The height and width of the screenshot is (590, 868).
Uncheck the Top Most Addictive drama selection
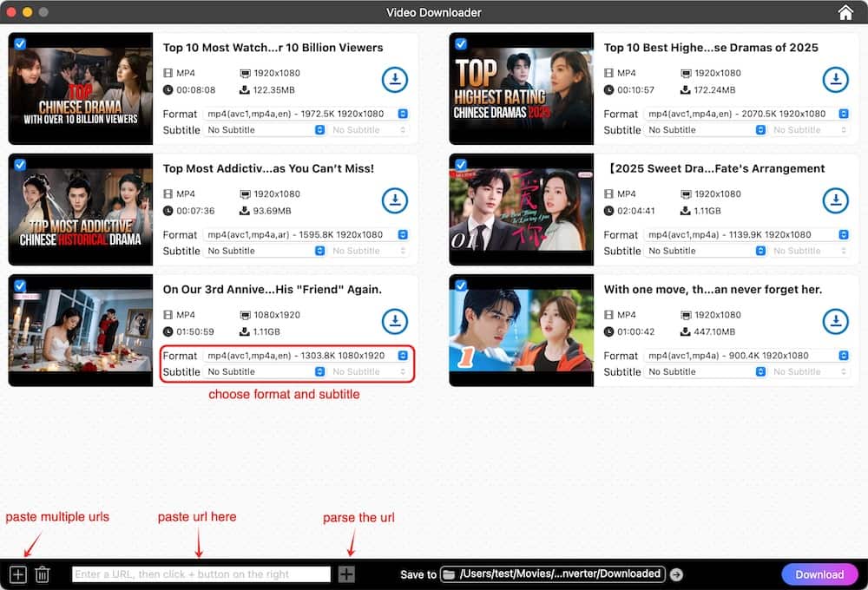(x=20, y=165)
